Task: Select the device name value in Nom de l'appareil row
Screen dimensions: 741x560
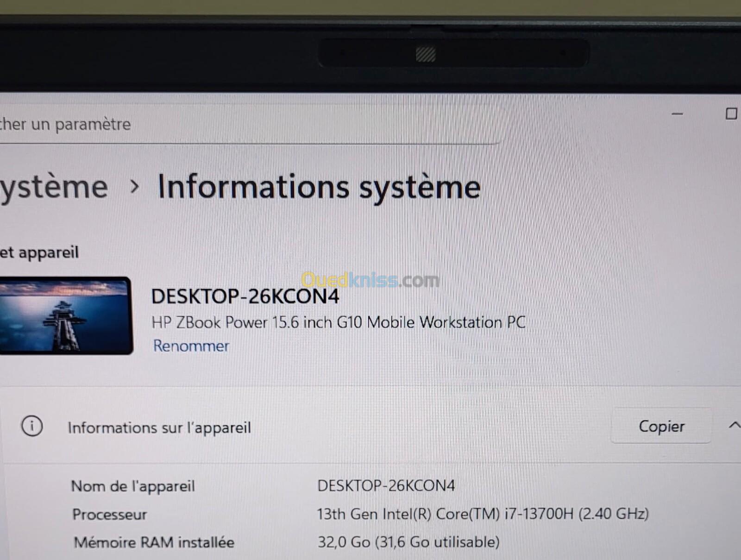Action: coord(386,485)
